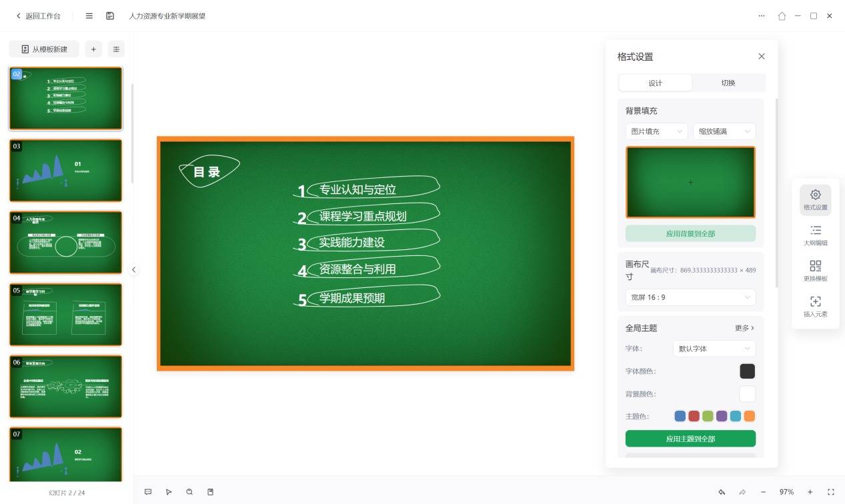Image resolution: width=845 pixels, height=504 pixels.
Task: Collapse the slide thumbnail panel with the arrow
Action: tap(133, 270)
